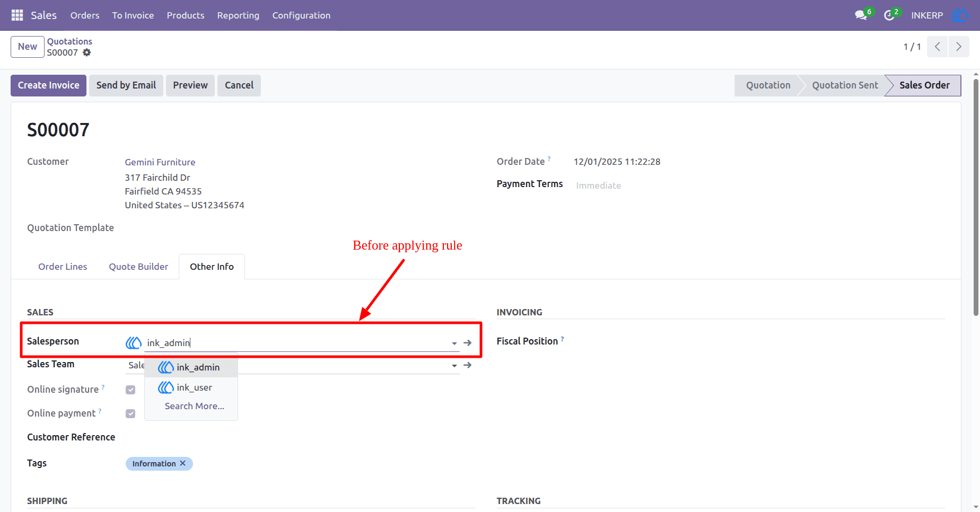The width and height of the screenshot is (980, 512).
Task: Select the Other Info tab
Action: (x=212, y=267)
